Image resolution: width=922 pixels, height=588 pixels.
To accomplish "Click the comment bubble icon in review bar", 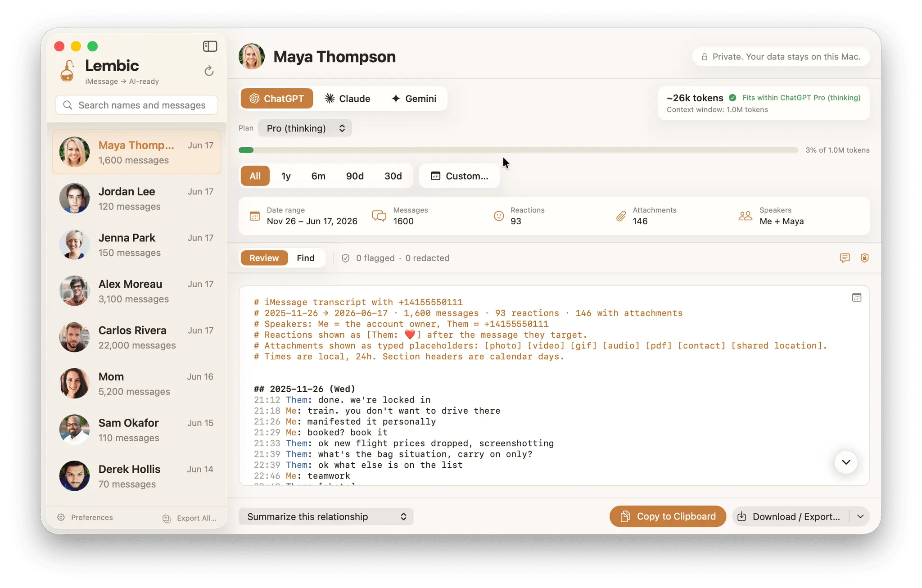I will [845, 258].
